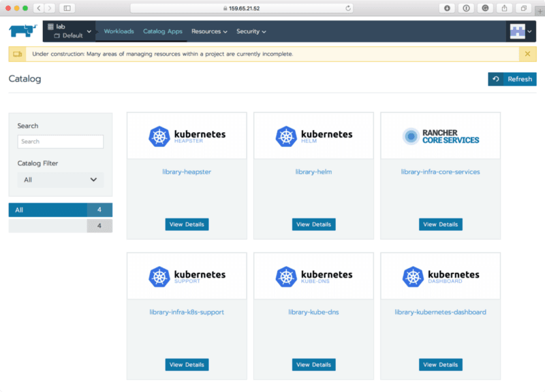
Task: Open the library-kube-dns link
Action: click(x=313, y=312)
